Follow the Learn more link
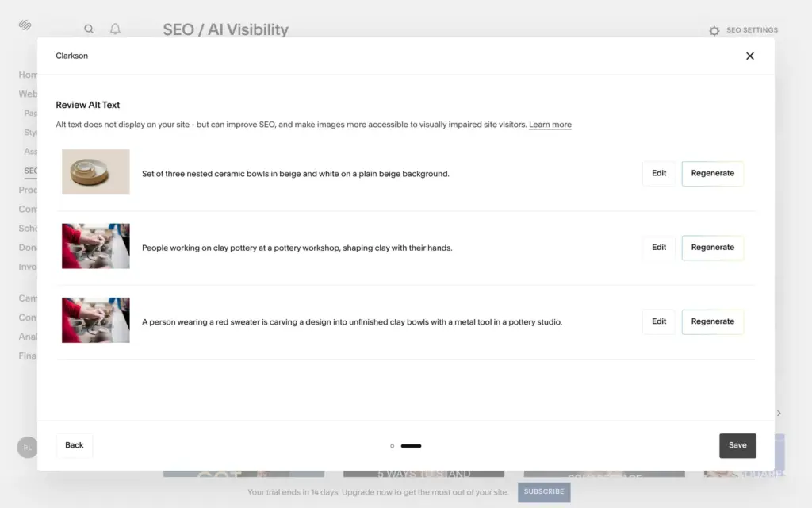812x508 pixels. tap(550, 125)
